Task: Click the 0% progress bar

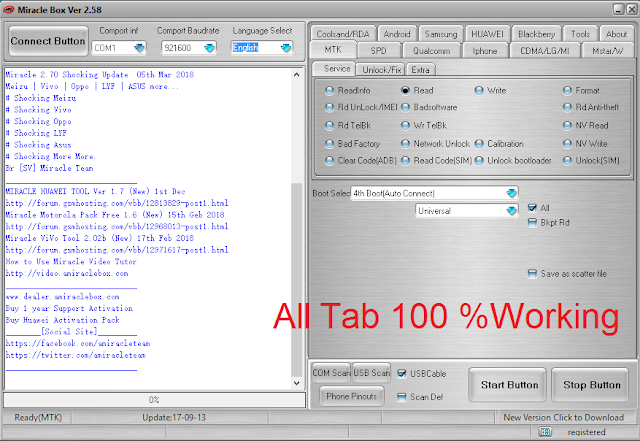Action: 154,400
